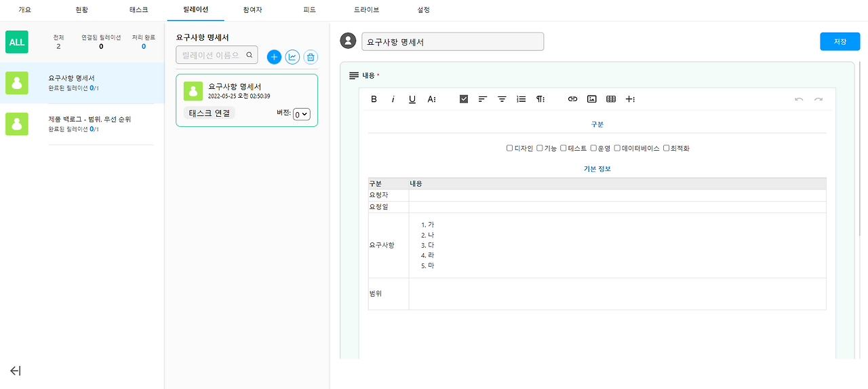
Task: Click the 내용 section lines icon
Action: click(x=354, y=75)
